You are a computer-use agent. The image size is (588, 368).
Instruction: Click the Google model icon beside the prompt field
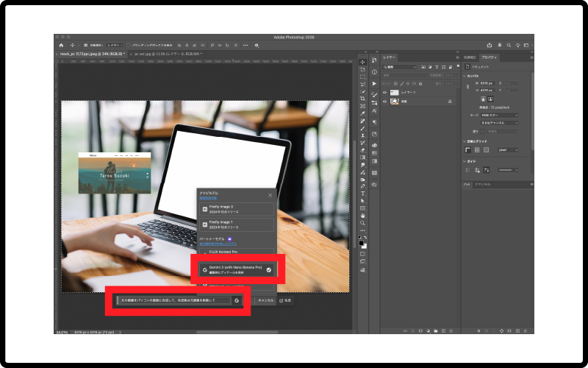coord(237,300)
